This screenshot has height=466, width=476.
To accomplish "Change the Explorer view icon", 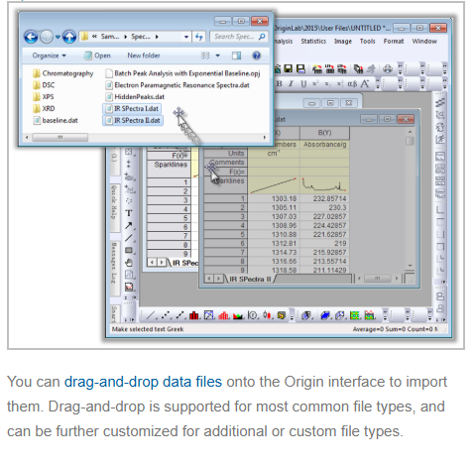I will click(205, 56).
